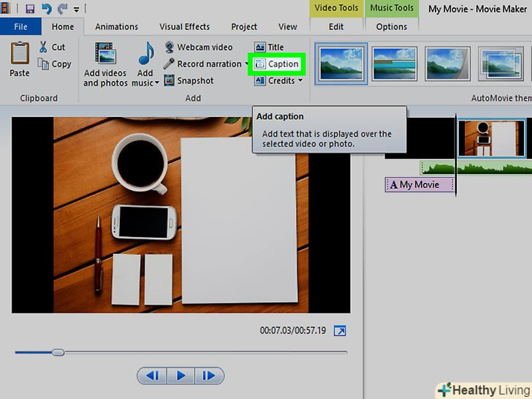Open the Visual Effects tab
Image resolution: width=532 pixels, height=399 pixels.
click(x=184, y=27)
